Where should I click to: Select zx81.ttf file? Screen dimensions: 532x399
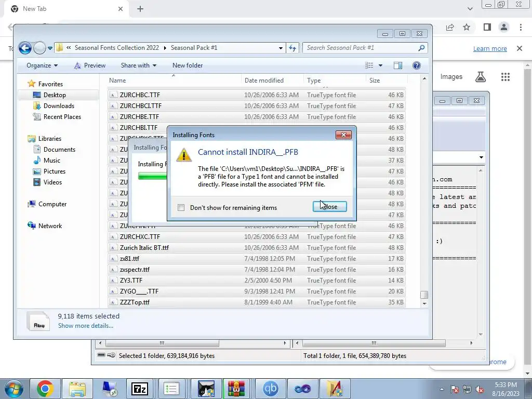coord(257,259)
